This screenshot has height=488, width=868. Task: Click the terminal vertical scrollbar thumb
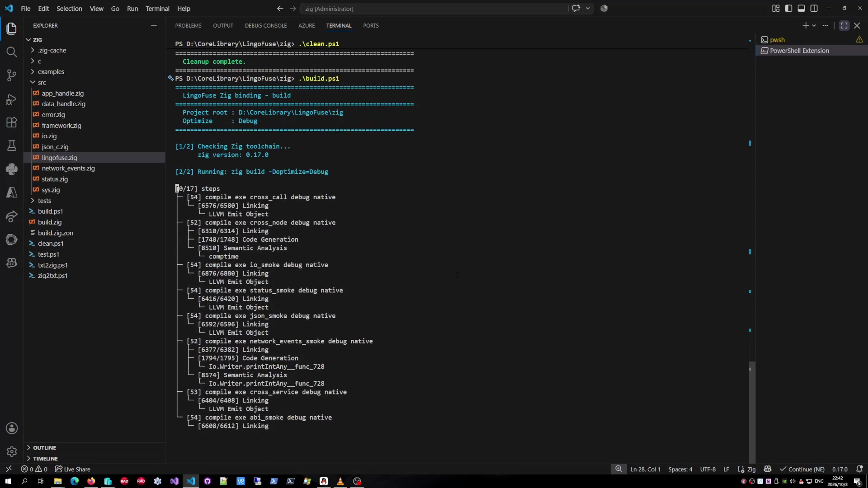(x=752, y=412)
